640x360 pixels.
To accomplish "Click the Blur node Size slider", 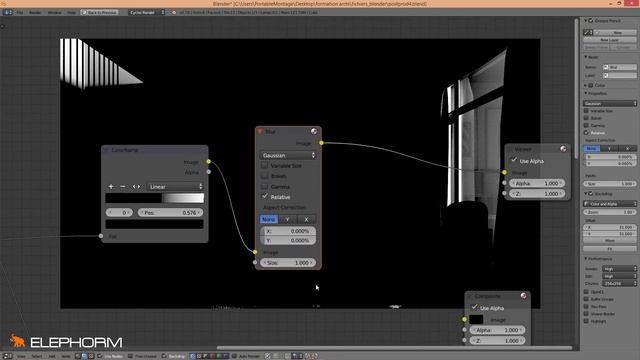I will point(288,262).
